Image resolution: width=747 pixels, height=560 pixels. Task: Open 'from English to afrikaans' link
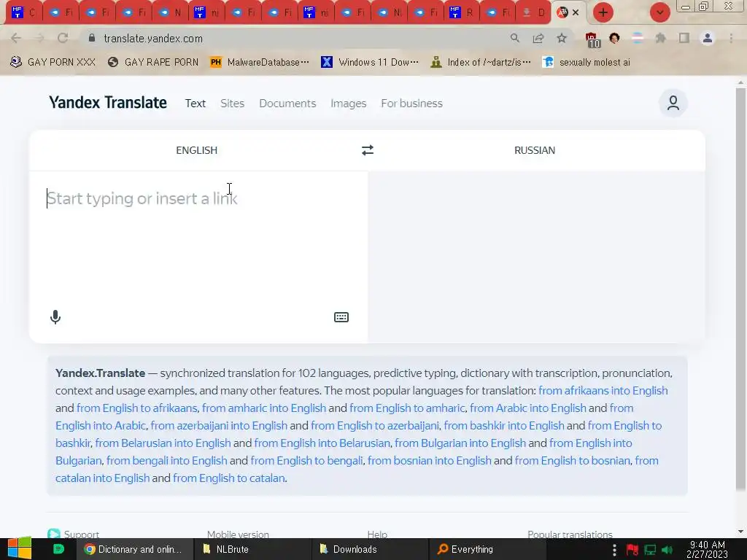(x=136, y=408)
